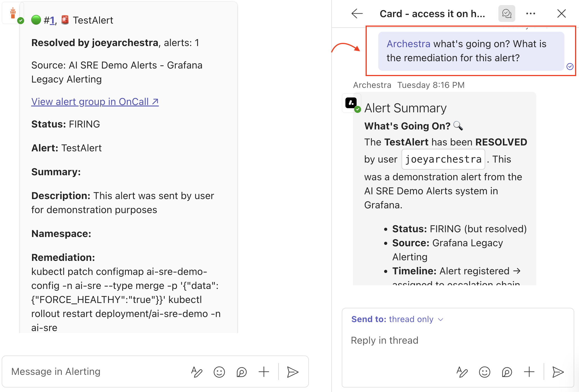The image size is (579, 392).
Task: Open the emoji picker in thread reply box
Action: point(484,372)
